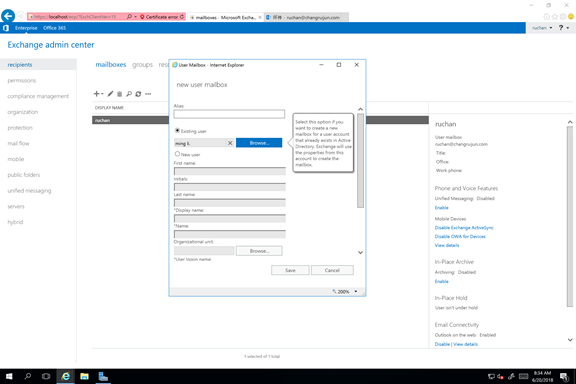This screenshot has height=384, width=576.
Task: Select the New user radio button
Action: point(177,154)
